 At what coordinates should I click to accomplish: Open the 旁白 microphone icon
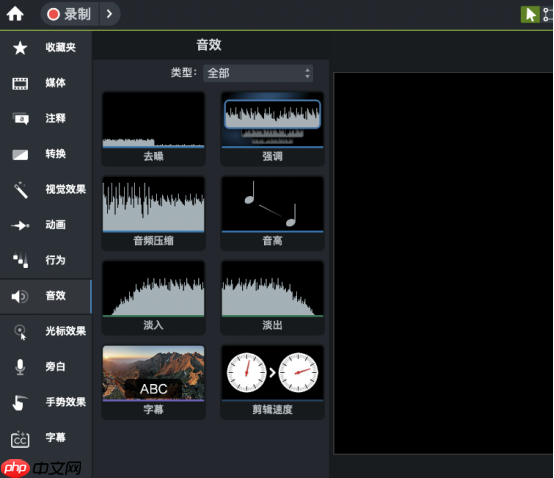point(20,367)
